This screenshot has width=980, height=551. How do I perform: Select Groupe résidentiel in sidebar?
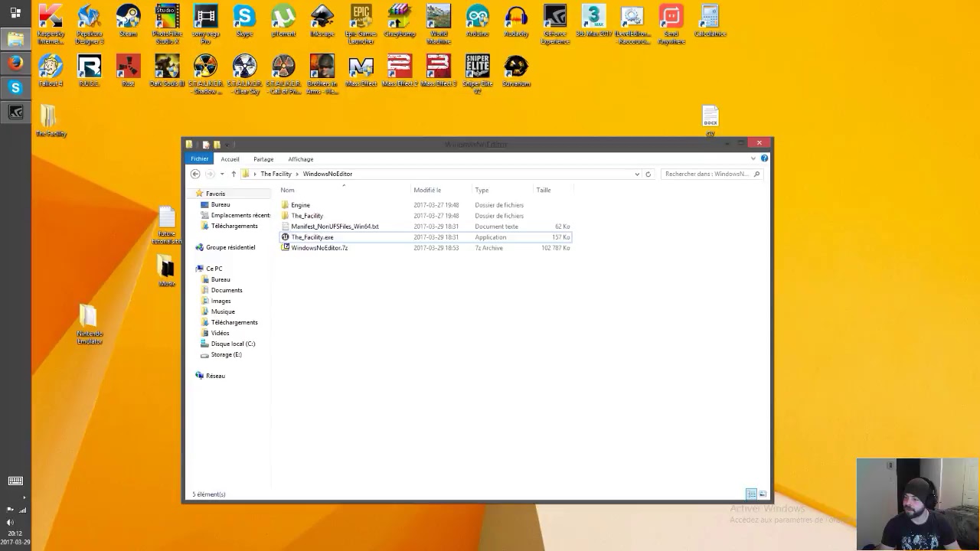point(230,247)
